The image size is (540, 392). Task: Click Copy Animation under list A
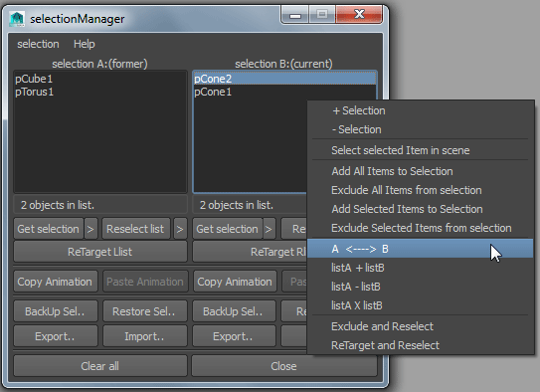coord(55,282)
